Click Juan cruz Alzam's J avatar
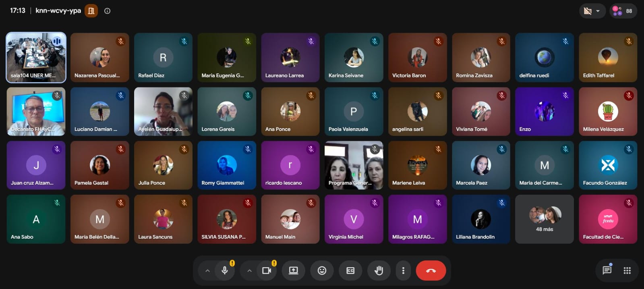The height and width of the screenshot is (289, 644). coord(36,165)
